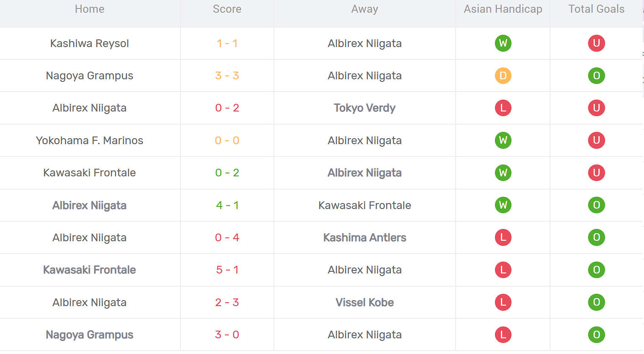The image size is (644, 354).
Task: Click the Home column header
Action: (x=89, y=9)
